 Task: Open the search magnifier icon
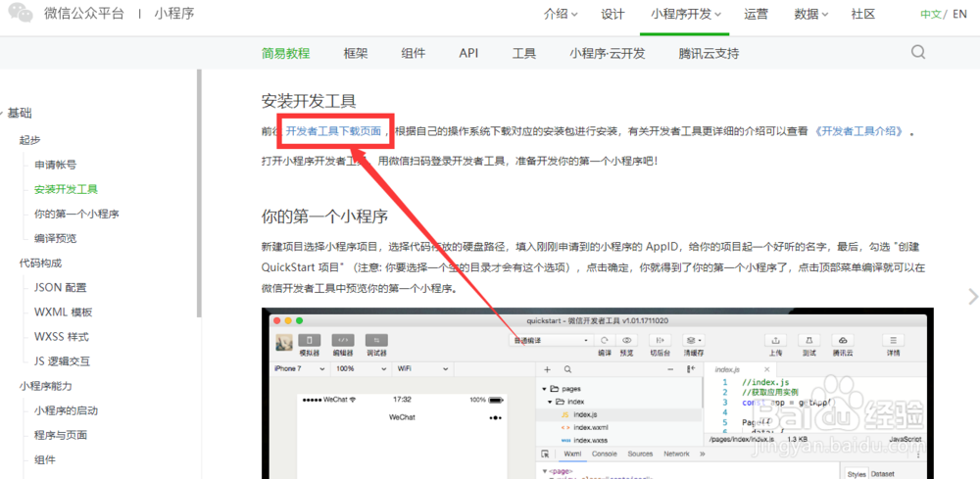(917, 52)
